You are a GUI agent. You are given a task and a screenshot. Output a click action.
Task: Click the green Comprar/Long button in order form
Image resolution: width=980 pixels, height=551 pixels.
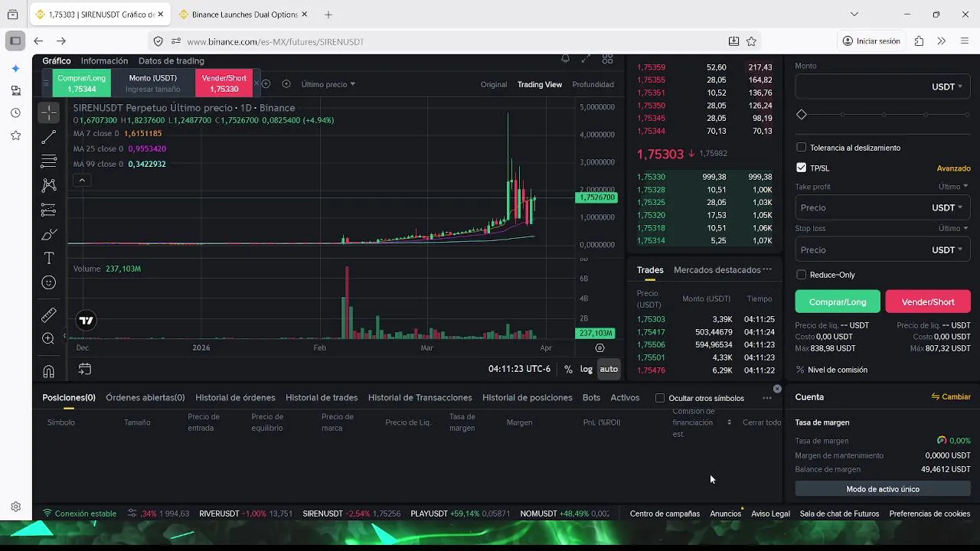[838, 302]
